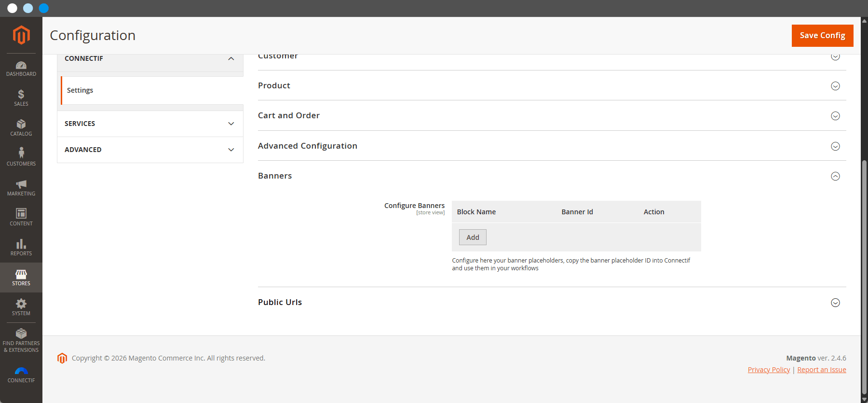Open Find Partners & Extensions icon
The image size is (868, 403).
pos(21,334)
